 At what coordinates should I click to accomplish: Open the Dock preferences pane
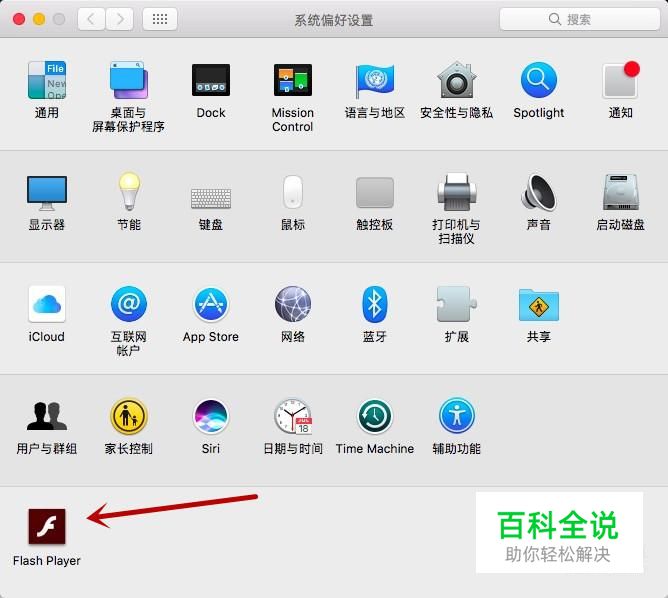[x=211, y=80]
